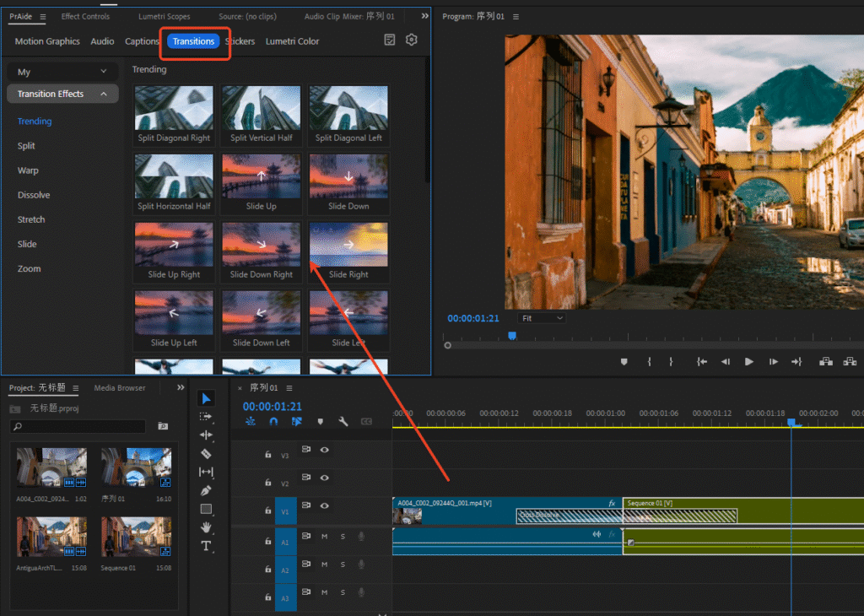Select the Track Select Forward tool
Image resolution: width=864 pixels, height=616 pixels.
207,417
